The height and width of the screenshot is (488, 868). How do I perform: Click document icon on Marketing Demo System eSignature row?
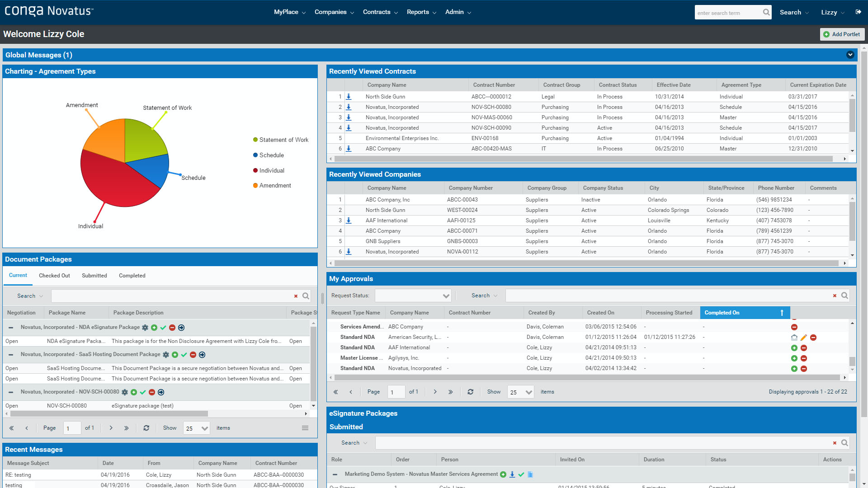pos(530,474)
